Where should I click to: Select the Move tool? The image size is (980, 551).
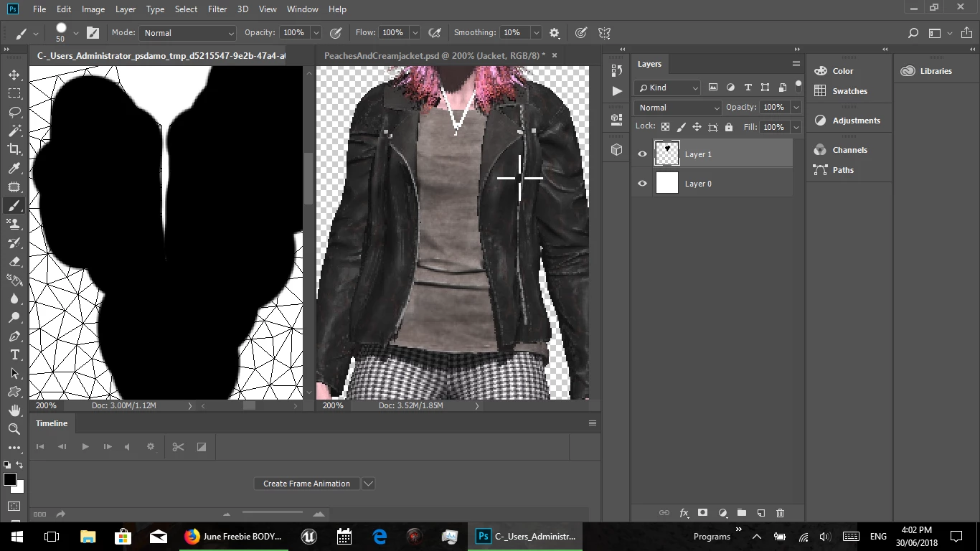[x=14, y=75]
